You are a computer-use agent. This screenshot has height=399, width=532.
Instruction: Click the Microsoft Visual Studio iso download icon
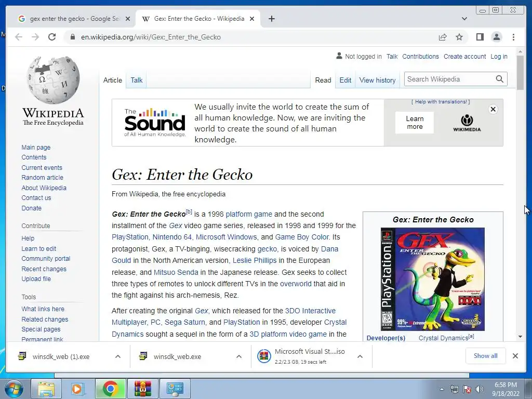264,356
